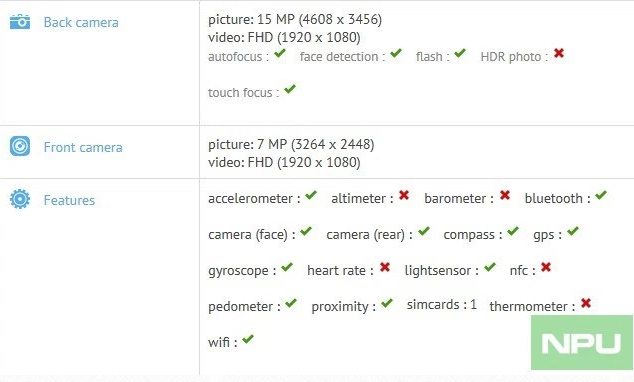Click the green check beside bluetooth
The height and width of the screenshot is (382, 634).
click(601, 195)
